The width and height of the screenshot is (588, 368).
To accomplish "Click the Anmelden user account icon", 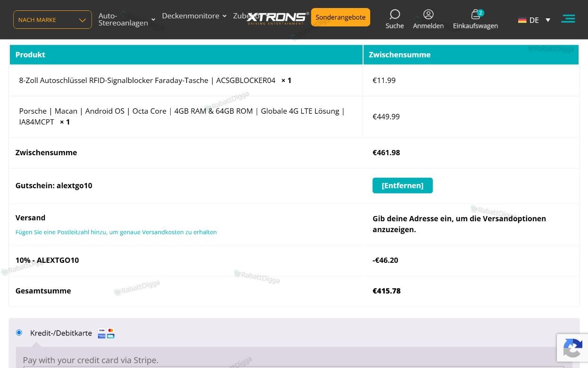I will tap(428, 15).
